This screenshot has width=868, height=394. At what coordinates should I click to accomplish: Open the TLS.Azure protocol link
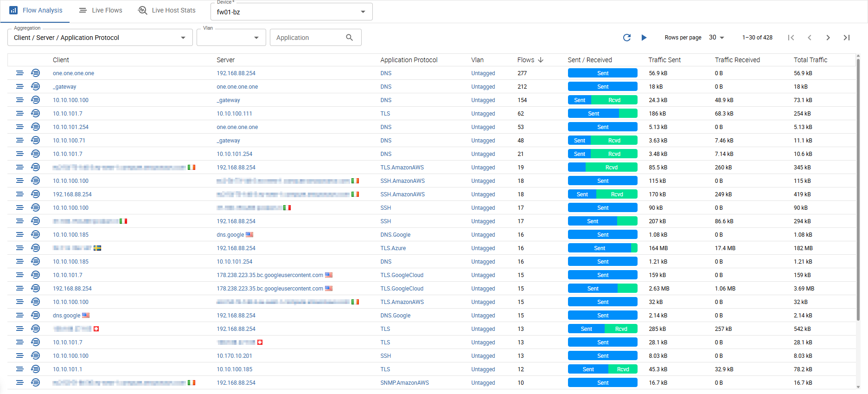pyautogui.click(x=393, y=248)
